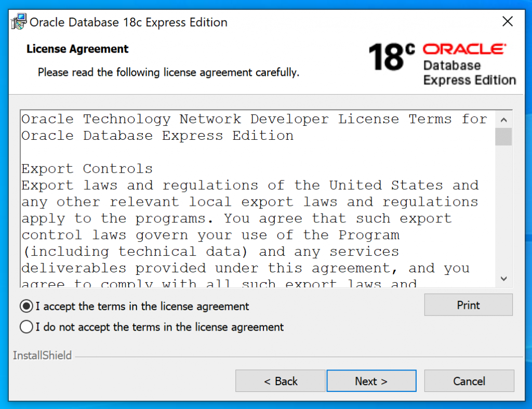
Task: Click the license scrollbar down arrow
Action: 503,279
